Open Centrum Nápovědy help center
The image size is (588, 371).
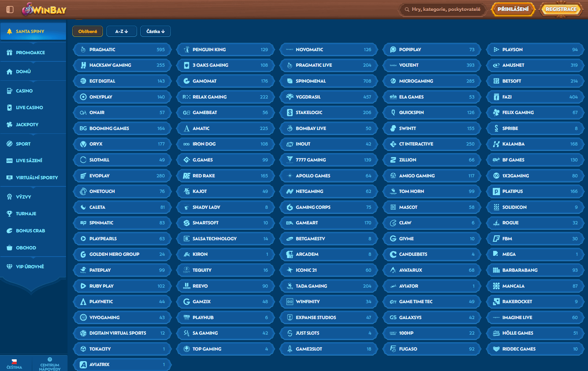(x=50, y=364)
